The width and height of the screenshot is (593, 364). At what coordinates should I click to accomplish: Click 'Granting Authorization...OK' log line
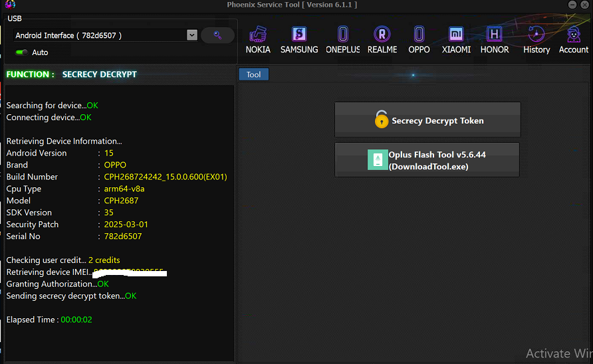coord(57,284)
